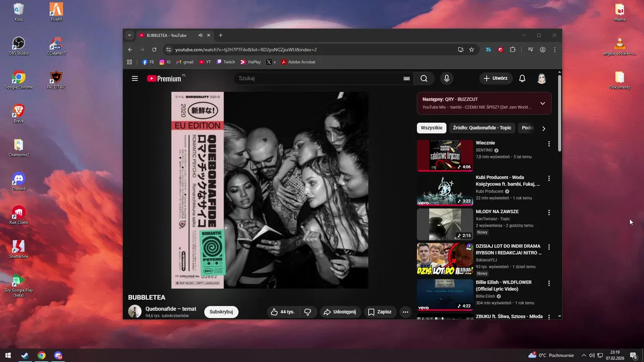The image size is (644, 362).
Task: Go to YouTube Premium home via the logo
Action: [164, 78]
